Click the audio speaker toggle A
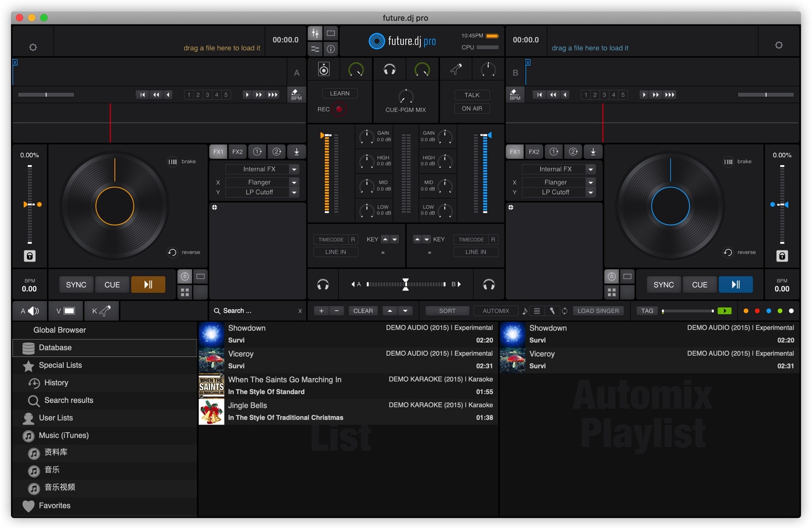 [29, 311]
